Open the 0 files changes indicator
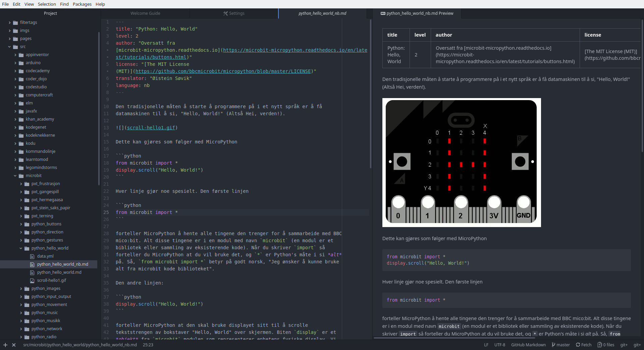644x350 pixels. 606,345
